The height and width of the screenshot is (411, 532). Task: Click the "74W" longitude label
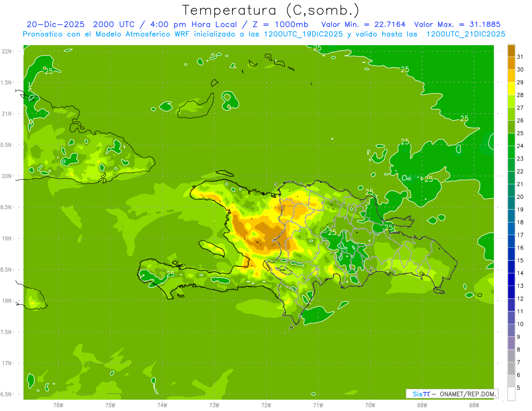(162, 405)
